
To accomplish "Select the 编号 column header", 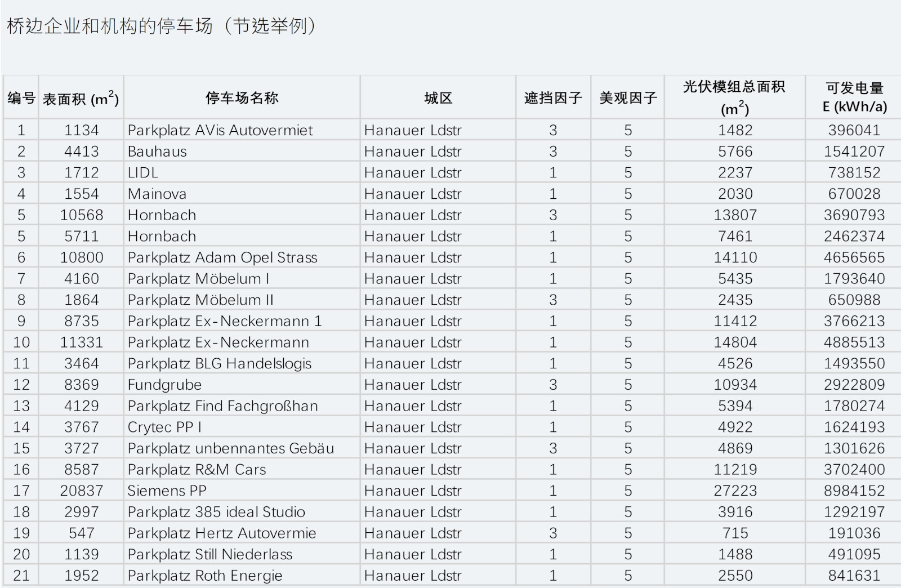I will coord(21,98).
